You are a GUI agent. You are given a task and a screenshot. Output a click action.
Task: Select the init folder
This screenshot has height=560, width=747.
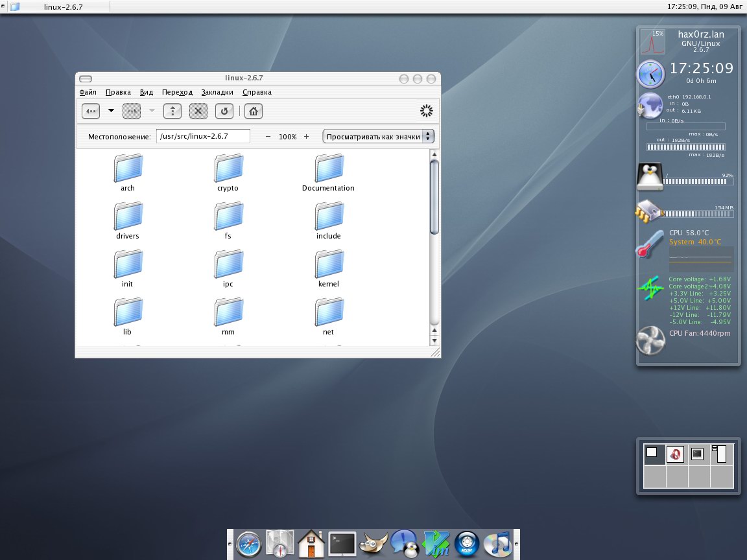(128, 269)
